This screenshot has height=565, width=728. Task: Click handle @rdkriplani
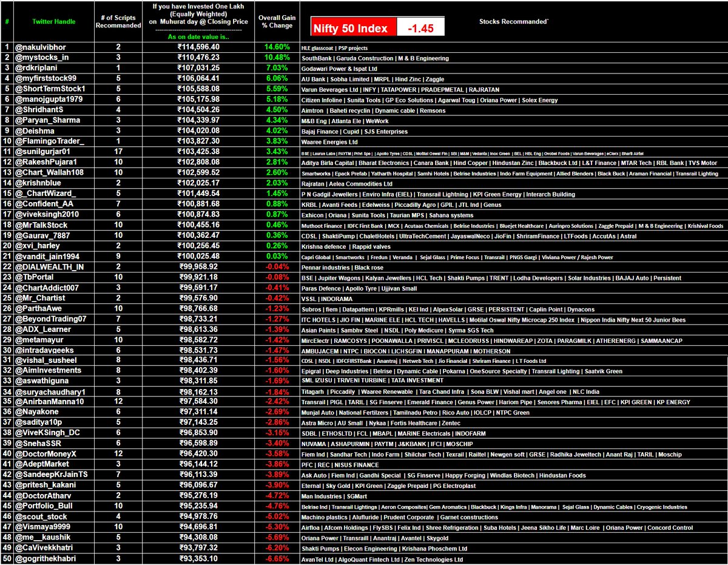pyautogui.click(x=38, y=68)
